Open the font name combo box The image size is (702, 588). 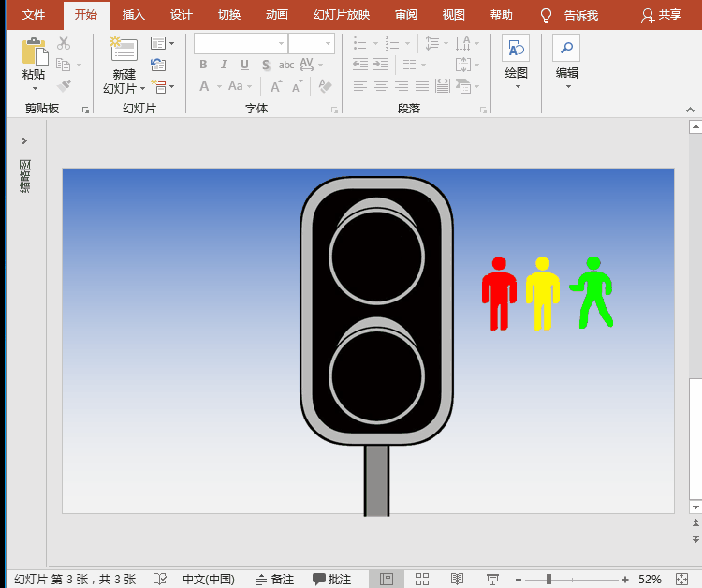tap(241, 43)
